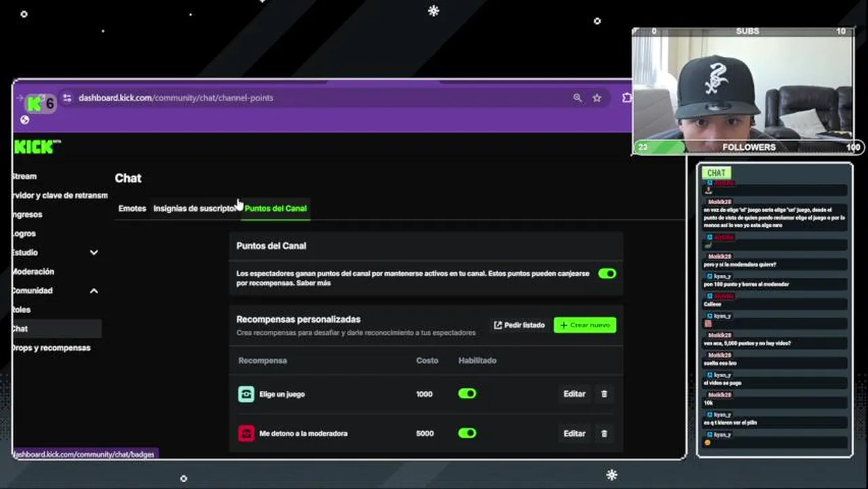Open the Insignias de suscriptor tab

pyautogui.click(x=195, y=209)
